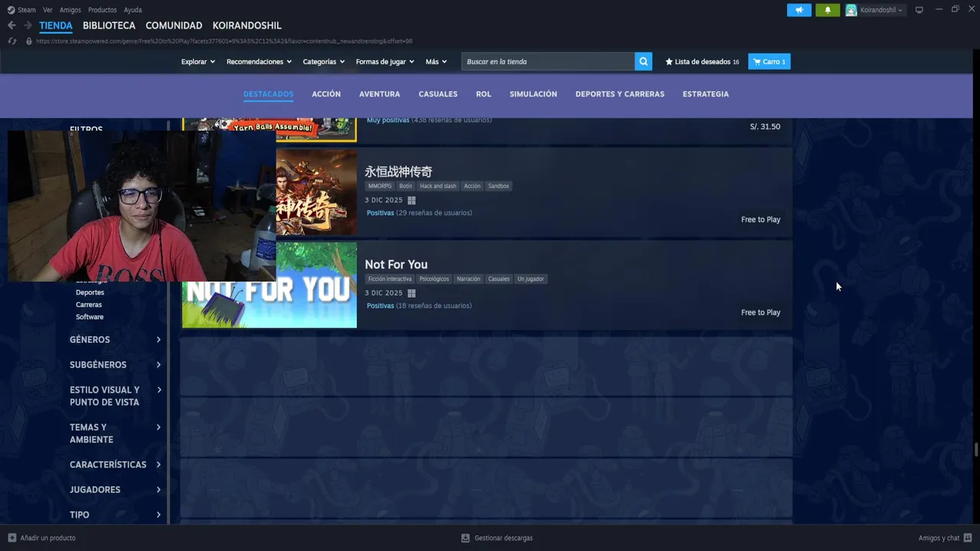Click the Psicológicos tag
This screenshot has height=551, width=980.
(x=434, y=279)
